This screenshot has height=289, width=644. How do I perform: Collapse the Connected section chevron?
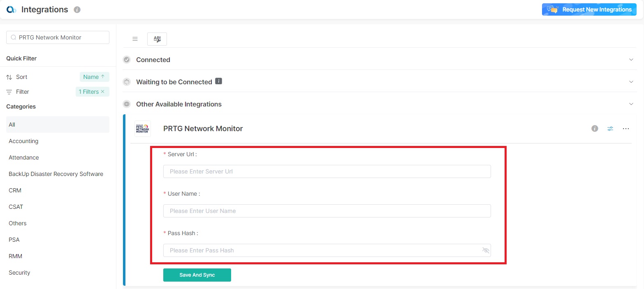pos(631,60)
